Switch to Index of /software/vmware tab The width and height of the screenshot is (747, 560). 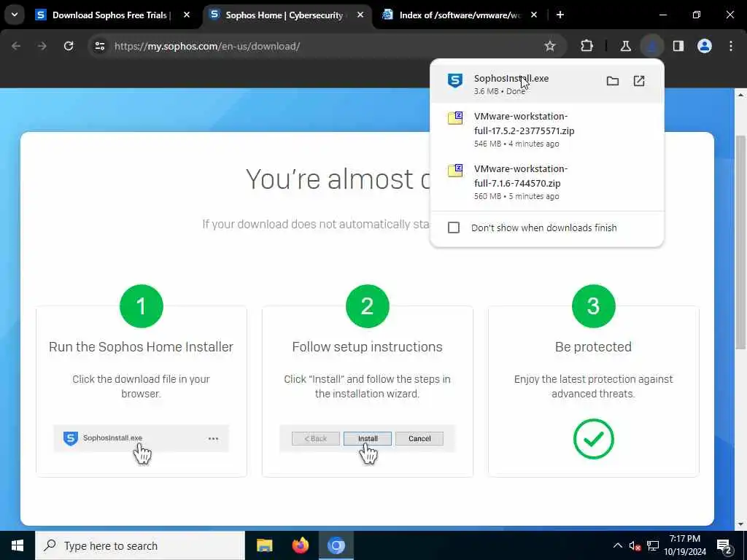coord(461,15)
